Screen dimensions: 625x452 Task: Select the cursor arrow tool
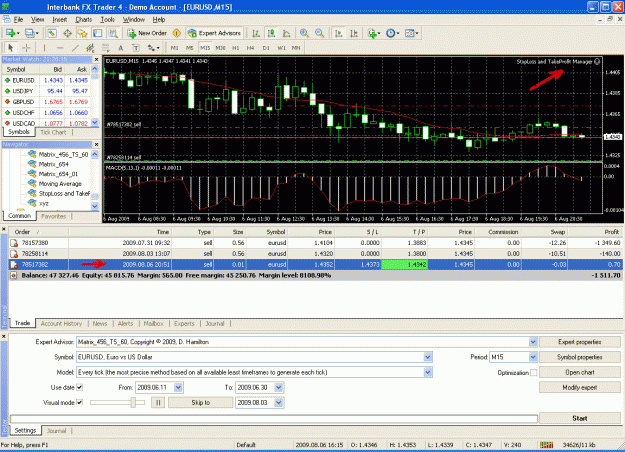pos(11,48)
